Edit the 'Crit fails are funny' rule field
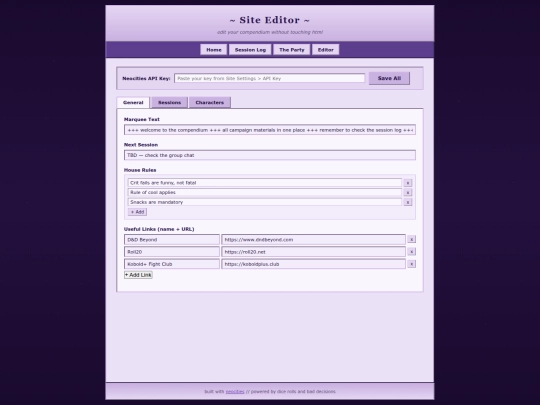This screenshot has width=540, height=405. point(264,183)
